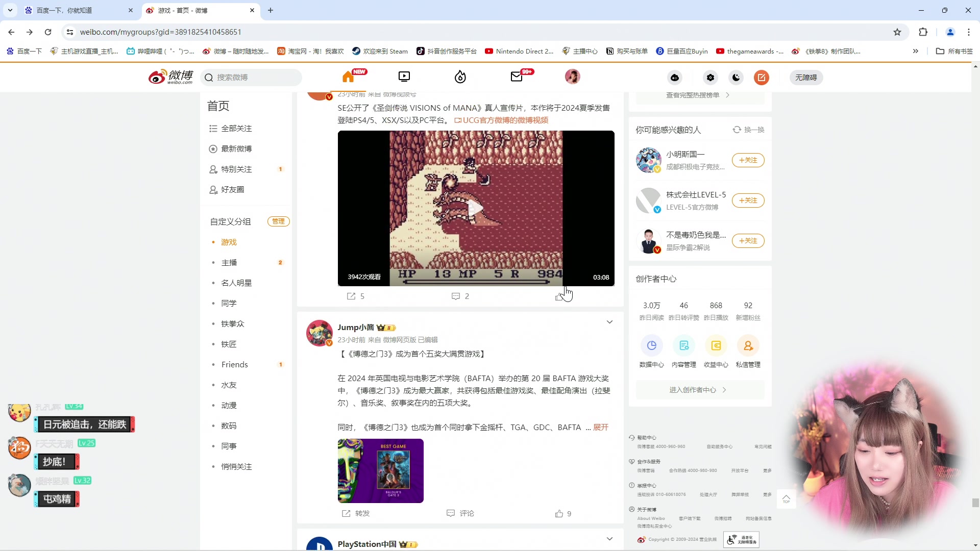The height and width of the screenshot is (551, 980).
Task: Expand Jump小酱 post options chevron
Action: point(609,322)
